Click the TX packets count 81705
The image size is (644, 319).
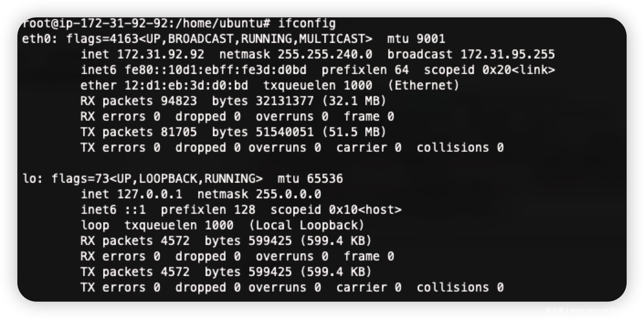pyautogui.click(x=179, y=133)
